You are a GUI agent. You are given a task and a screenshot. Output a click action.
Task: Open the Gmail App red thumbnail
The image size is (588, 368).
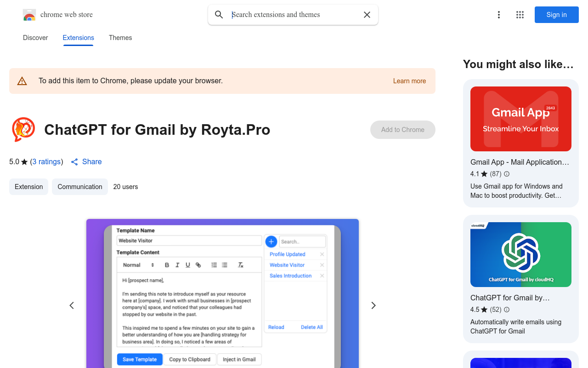(x=521, y=119)
